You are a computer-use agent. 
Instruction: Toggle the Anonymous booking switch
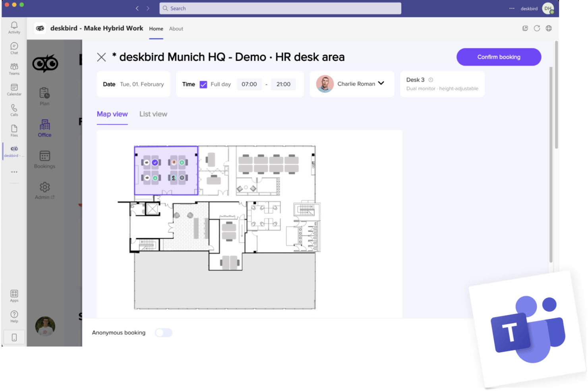point(163,333)
